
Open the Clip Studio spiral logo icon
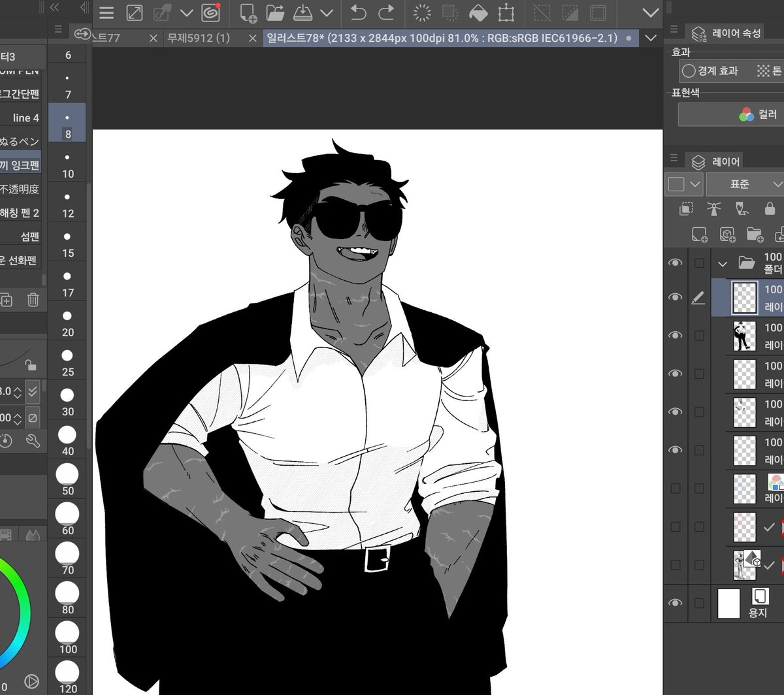pos(210,12)
